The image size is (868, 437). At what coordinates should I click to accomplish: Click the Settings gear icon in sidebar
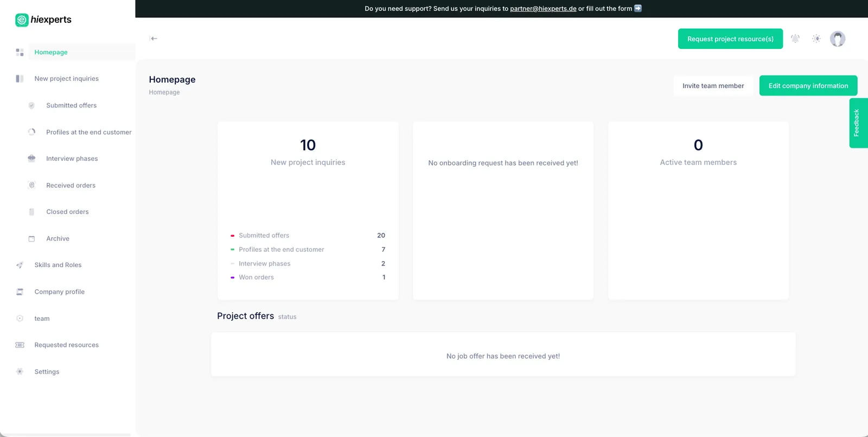(x=20, y=371)
